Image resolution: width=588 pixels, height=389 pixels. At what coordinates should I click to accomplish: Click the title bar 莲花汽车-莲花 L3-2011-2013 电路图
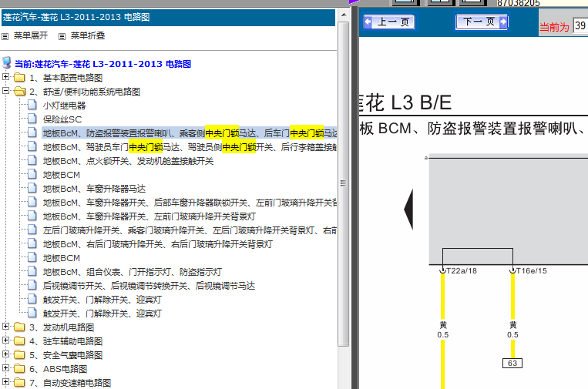coord(168,17)
